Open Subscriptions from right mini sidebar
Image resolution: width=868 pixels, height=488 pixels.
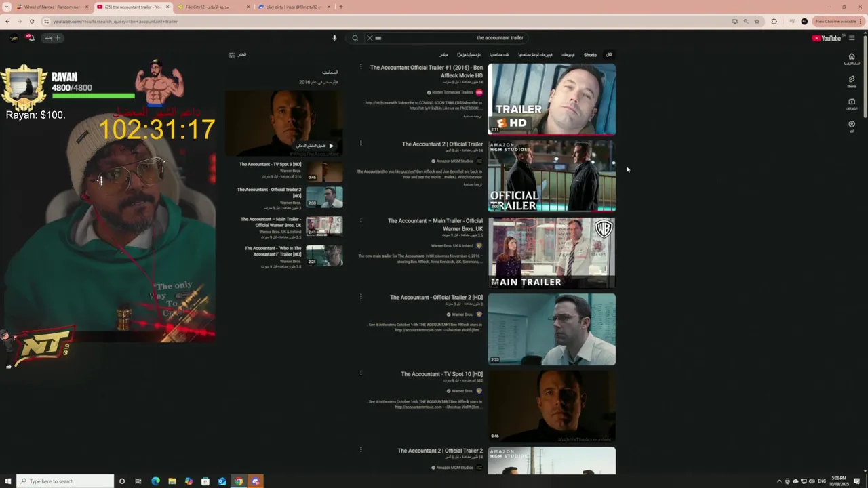tap(852, 104)
